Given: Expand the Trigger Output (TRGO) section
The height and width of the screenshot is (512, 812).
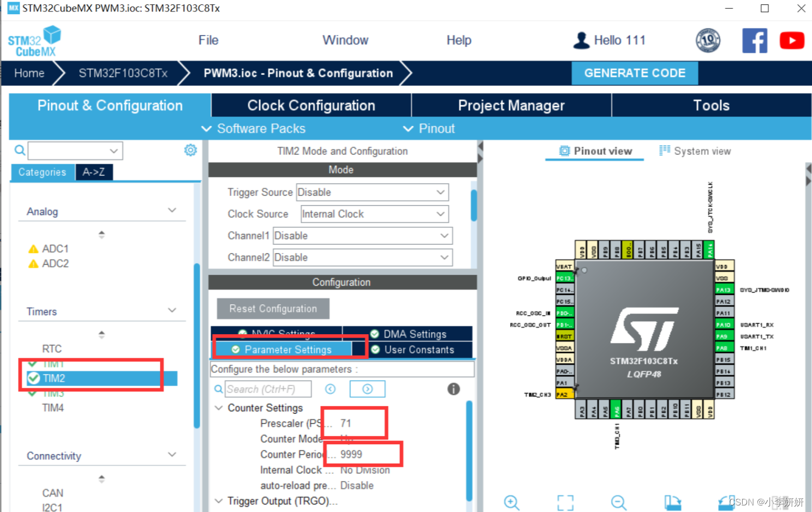Looking at the screenshot, I should pos(219,501).
